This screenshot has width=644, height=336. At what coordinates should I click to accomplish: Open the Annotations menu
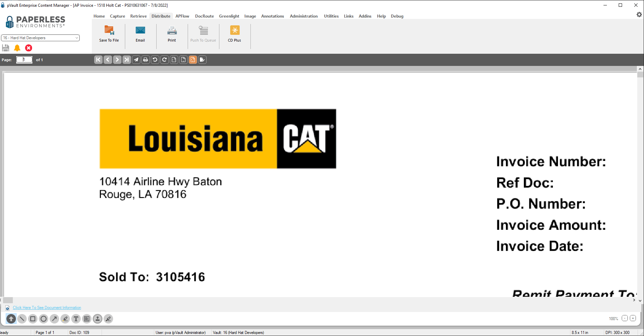273,16
